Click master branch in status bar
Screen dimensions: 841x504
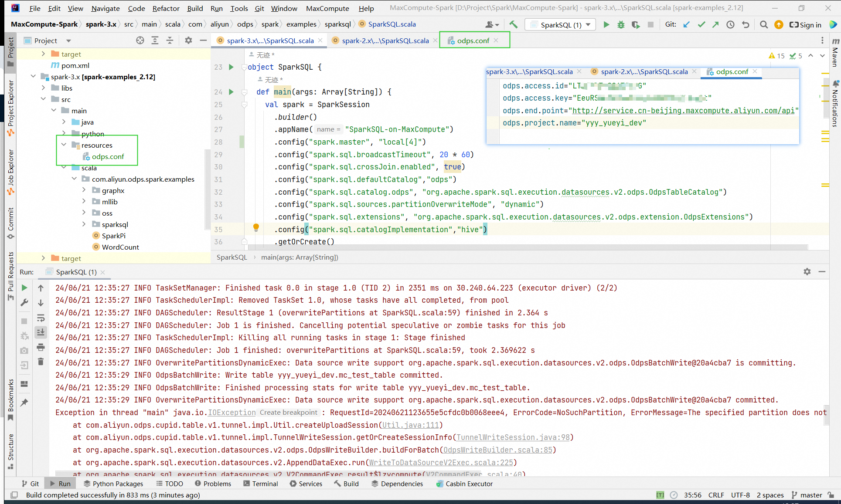807,495
